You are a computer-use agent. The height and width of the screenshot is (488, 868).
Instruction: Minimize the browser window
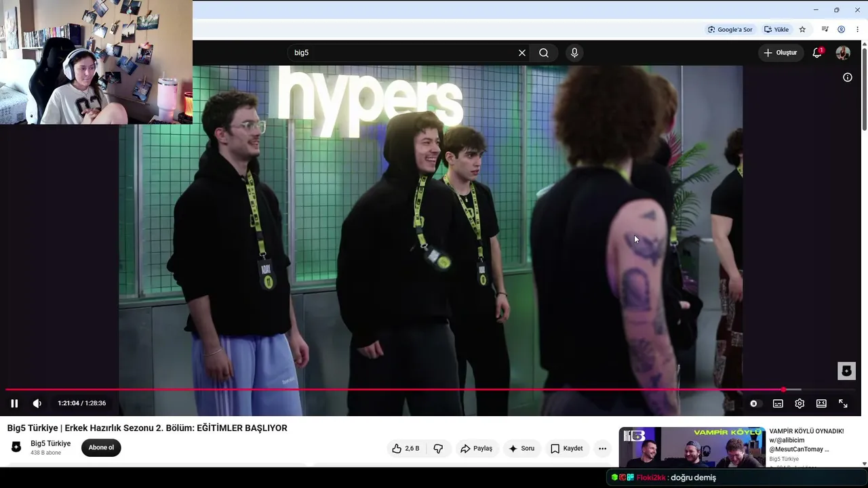click(816, 10)
